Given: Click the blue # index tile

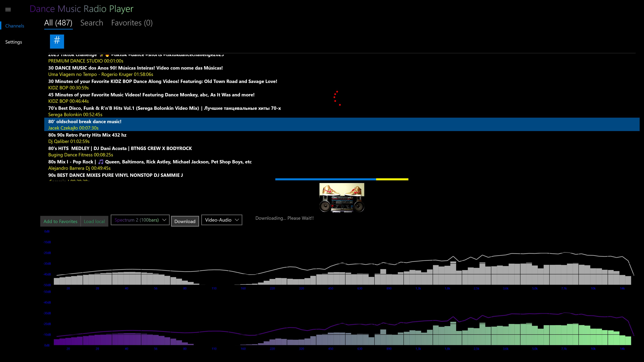Looking at the screenshot, I should (x=57, y=41).
